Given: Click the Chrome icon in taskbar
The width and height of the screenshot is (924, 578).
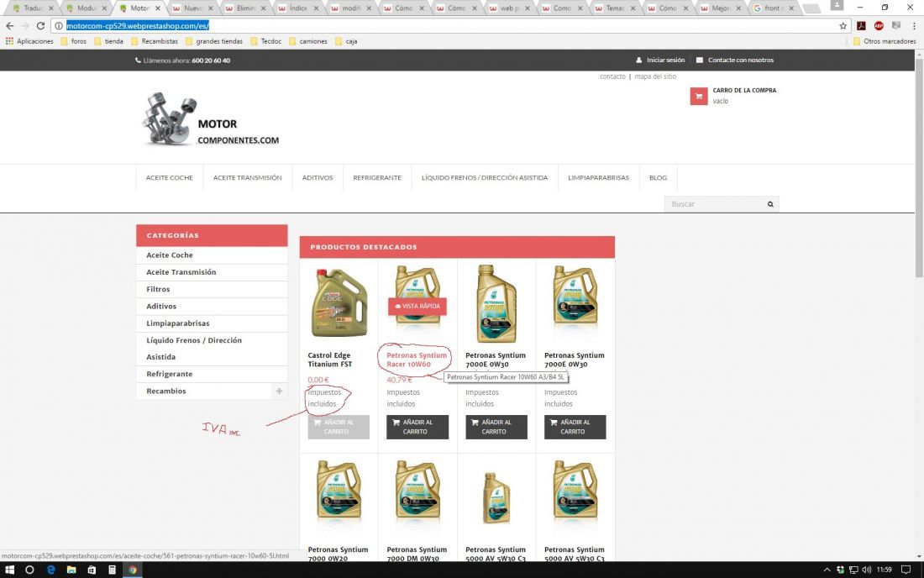Looking at the screenshot, I should click(x=133, y=570).
